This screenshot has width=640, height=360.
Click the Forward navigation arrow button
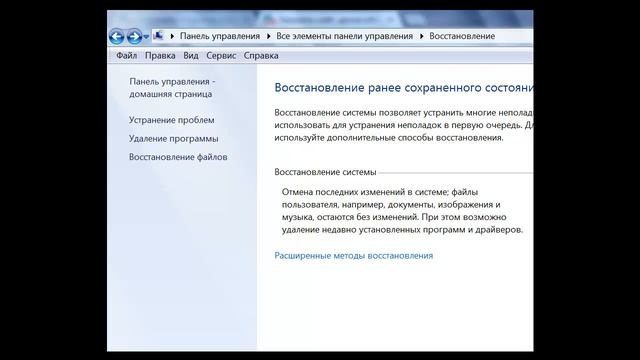click(134, 37)
